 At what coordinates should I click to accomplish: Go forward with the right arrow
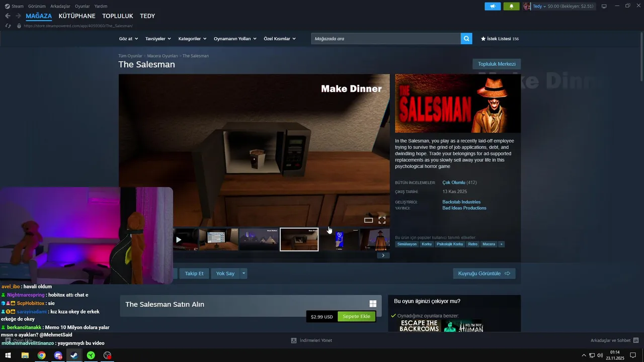pos(18,16)
